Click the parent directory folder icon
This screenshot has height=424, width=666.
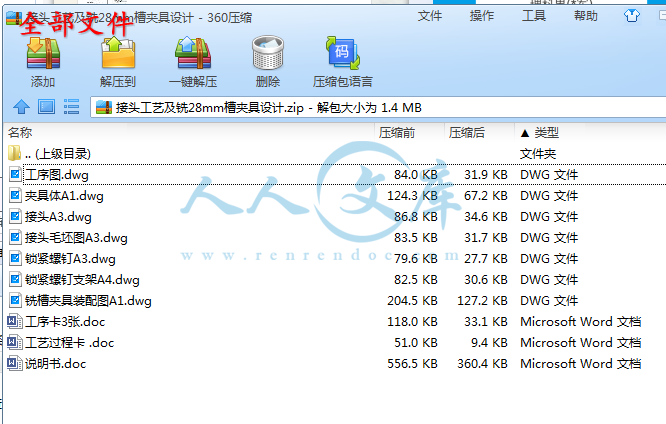(14, 153)
